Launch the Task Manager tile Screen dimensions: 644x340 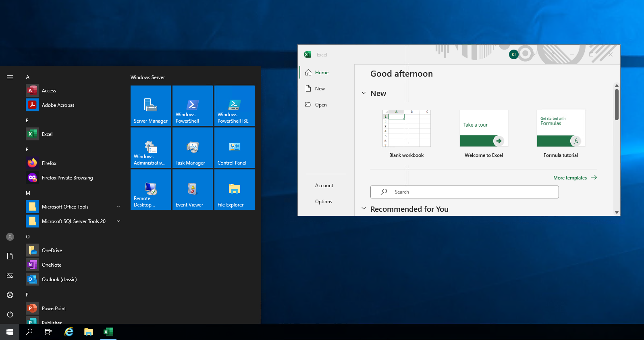(193, 148)
